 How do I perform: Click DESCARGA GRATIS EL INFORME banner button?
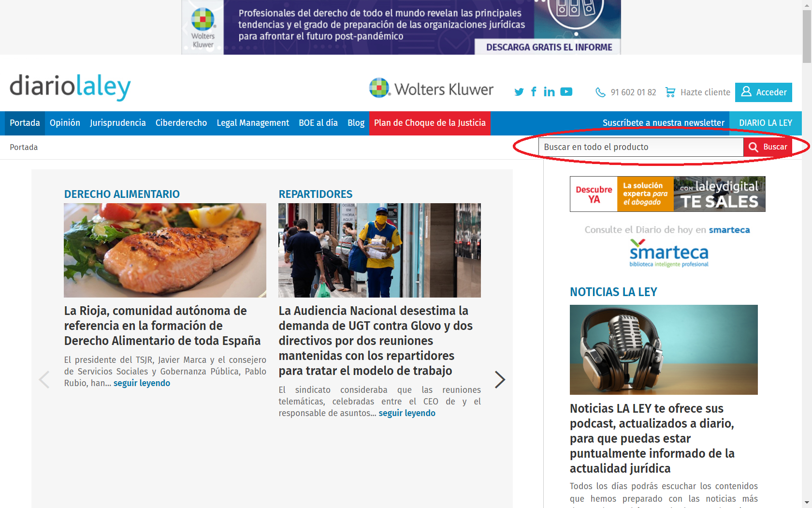549,47
